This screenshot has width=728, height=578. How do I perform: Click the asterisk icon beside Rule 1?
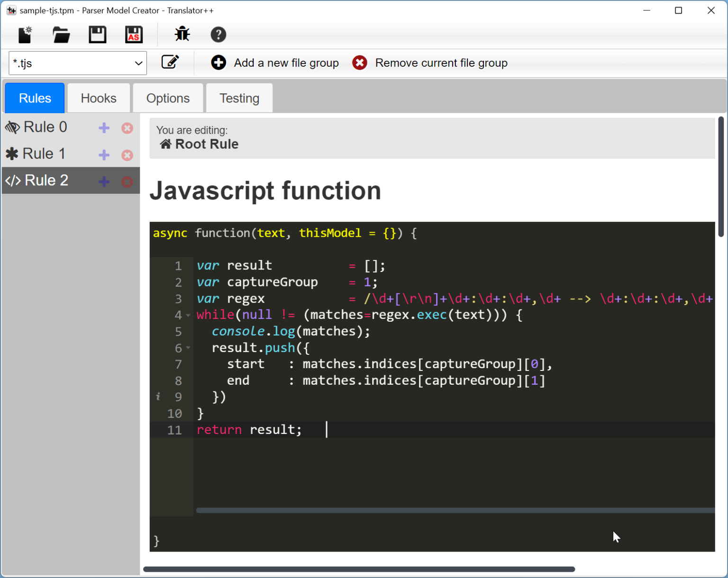tap(12, 153)
